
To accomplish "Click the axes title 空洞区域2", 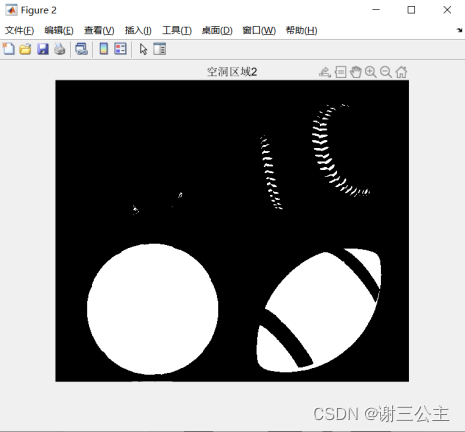I will [232, 72].
